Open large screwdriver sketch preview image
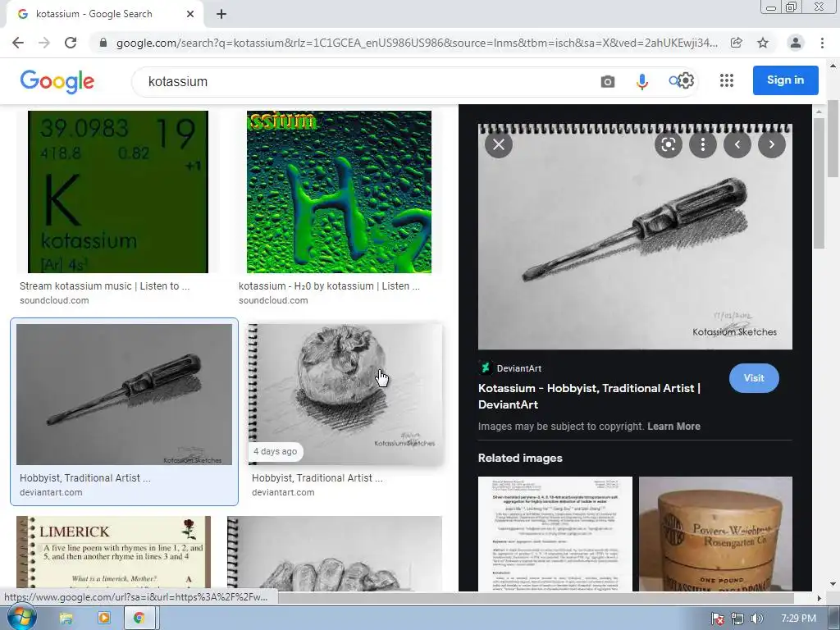The height and width of the screenshot is (630, 840). (635, 237)
